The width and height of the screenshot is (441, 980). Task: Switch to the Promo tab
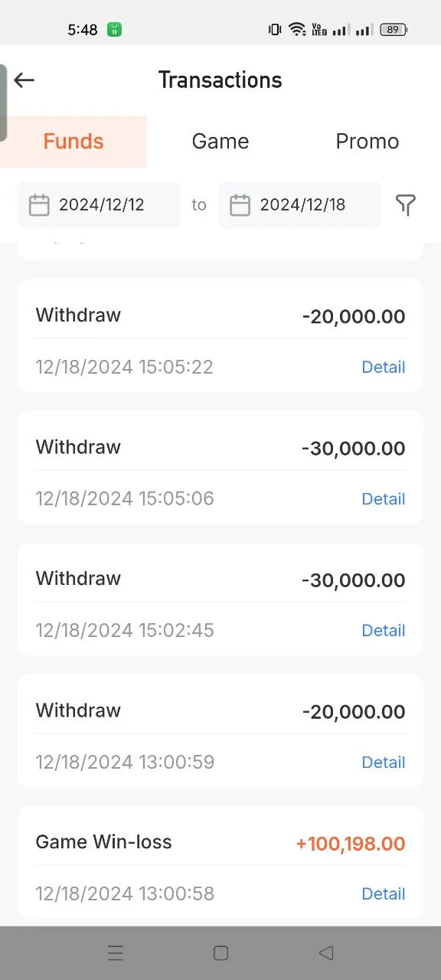click(367, 142)
